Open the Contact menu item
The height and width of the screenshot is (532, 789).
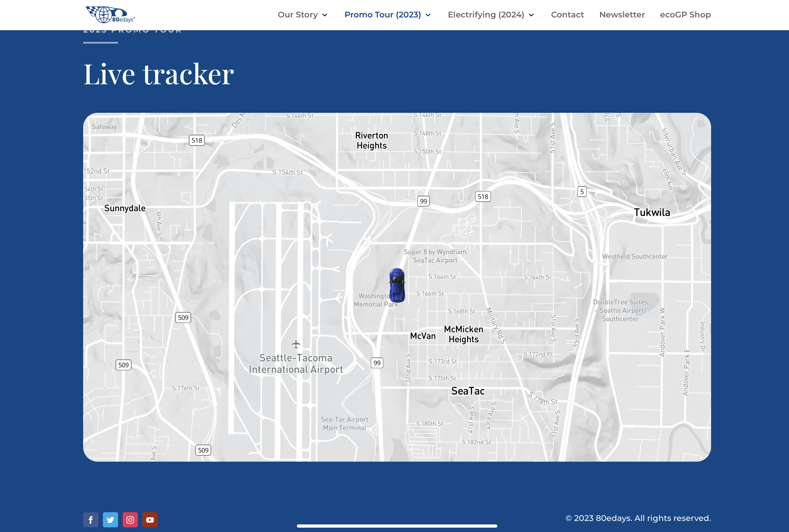tap(567, 15)
